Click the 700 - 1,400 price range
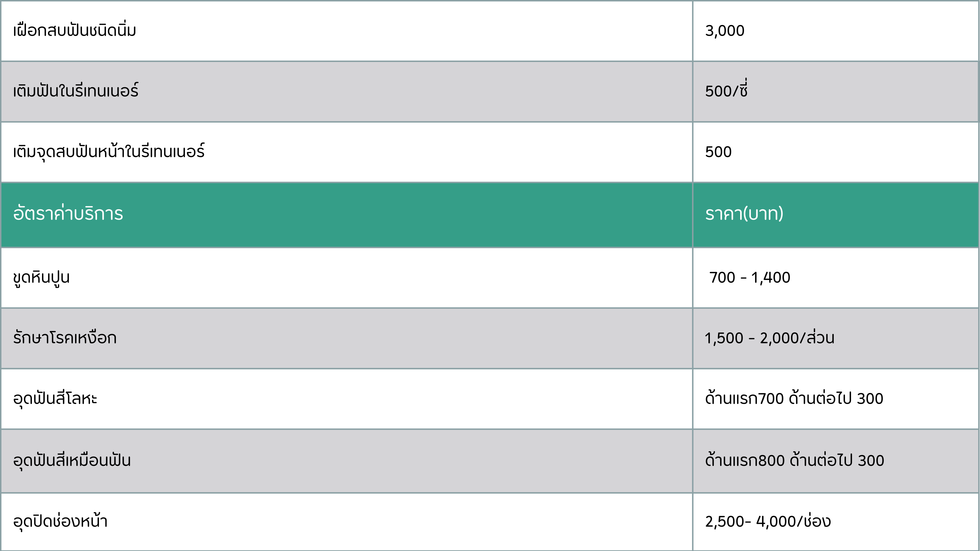Viewport: 980px width, 551px height. (750, 277)
